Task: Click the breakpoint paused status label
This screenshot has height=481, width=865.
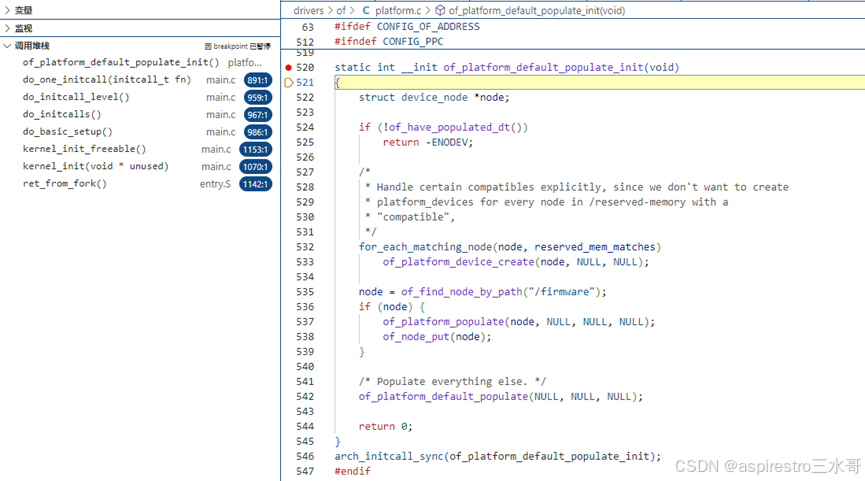Action: point(238,46)
